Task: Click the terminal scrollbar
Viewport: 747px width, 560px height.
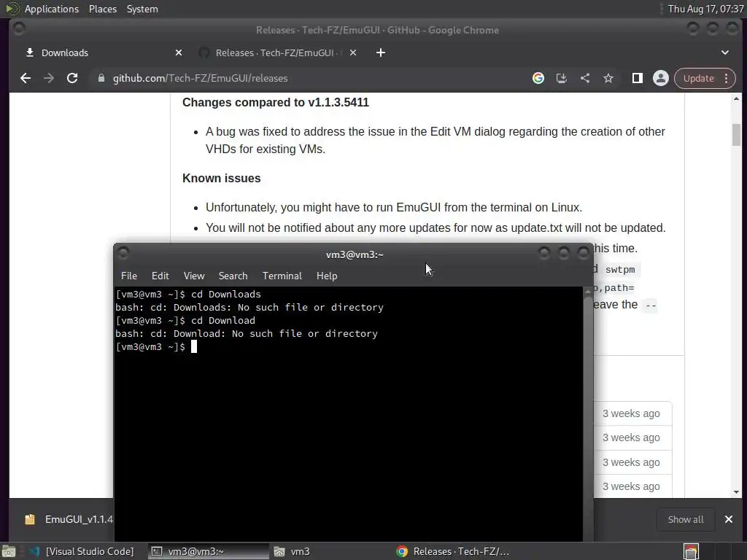Action: 588,414
